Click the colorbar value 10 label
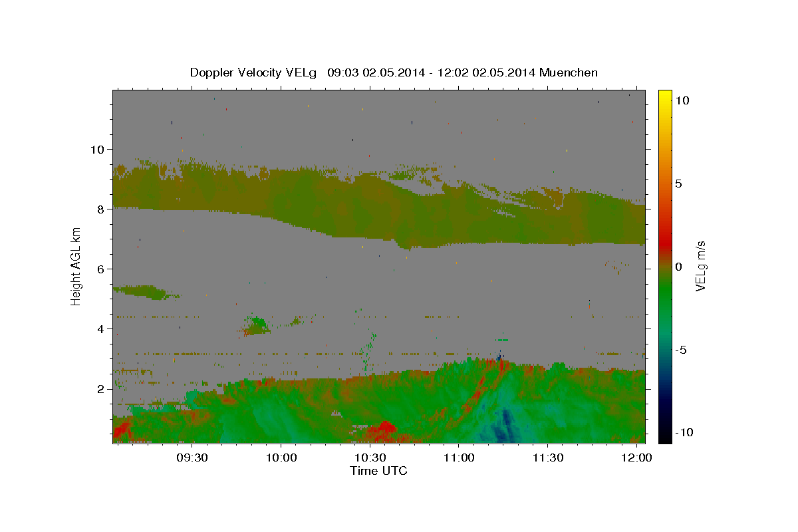The image size is (798, 532). [682, 100]
